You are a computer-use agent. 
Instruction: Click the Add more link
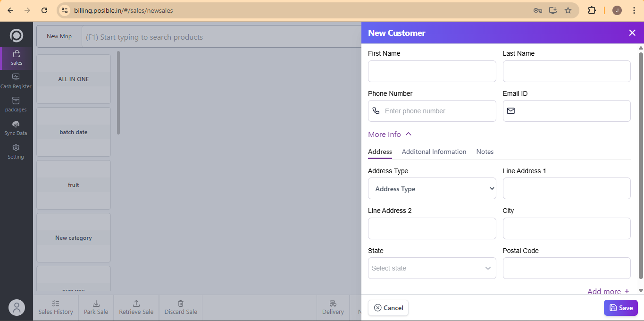(608, 291)
